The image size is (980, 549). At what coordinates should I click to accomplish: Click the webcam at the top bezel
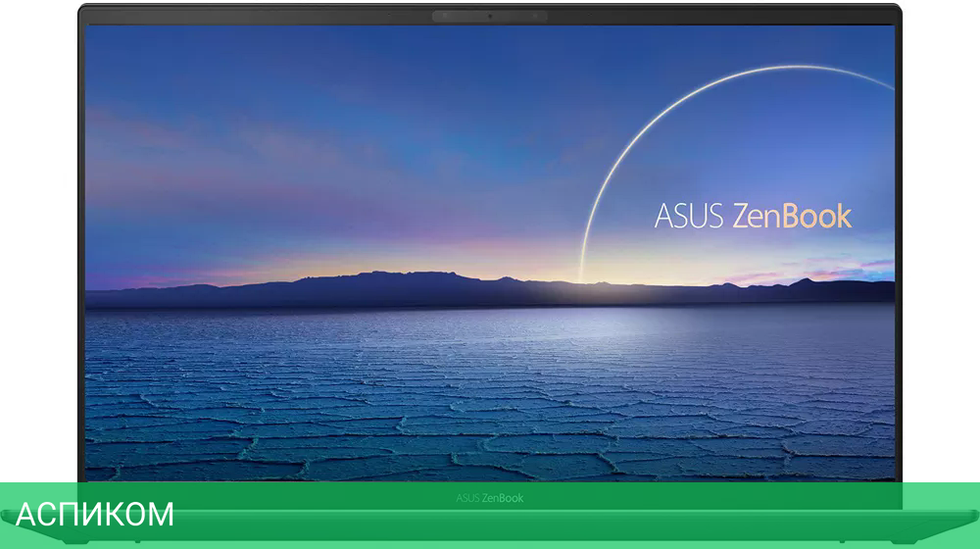coord(490,16)
